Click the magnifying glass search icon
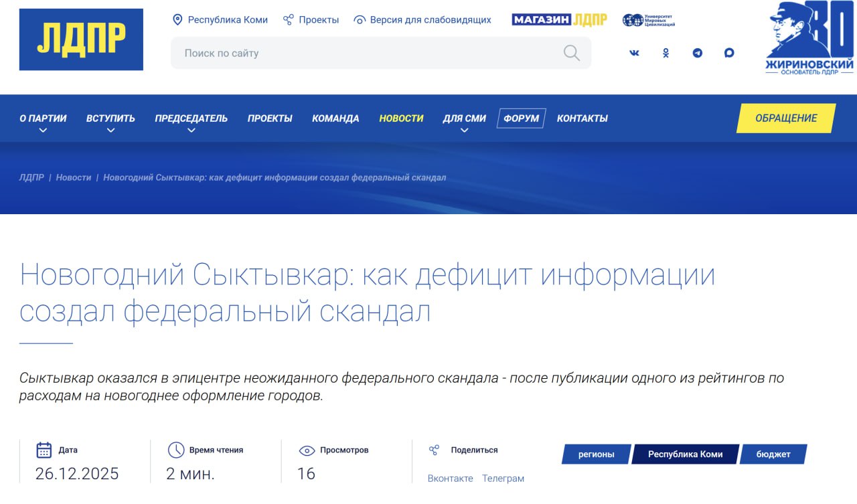This screenshot has height=504, width=857. 571,53
